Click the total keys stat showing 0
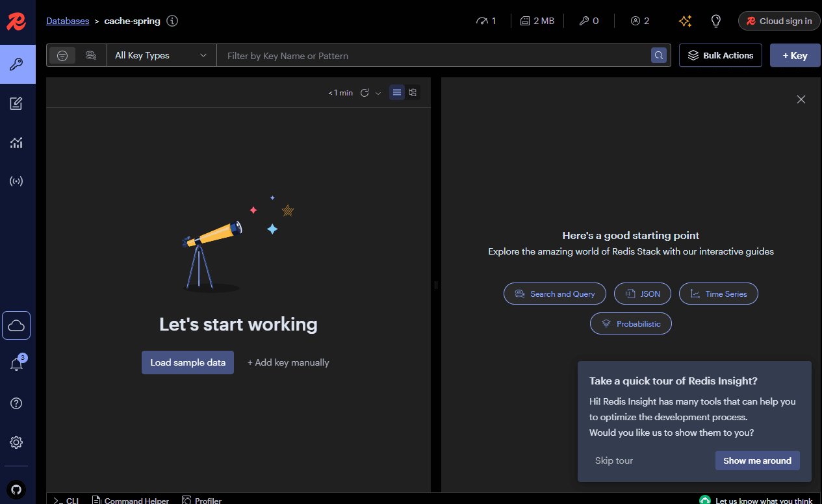 (589, 21)
